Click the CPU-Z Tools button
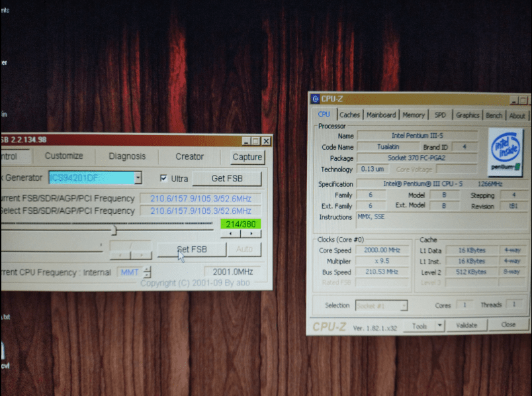The image size is (532, 396). point(420,326)
